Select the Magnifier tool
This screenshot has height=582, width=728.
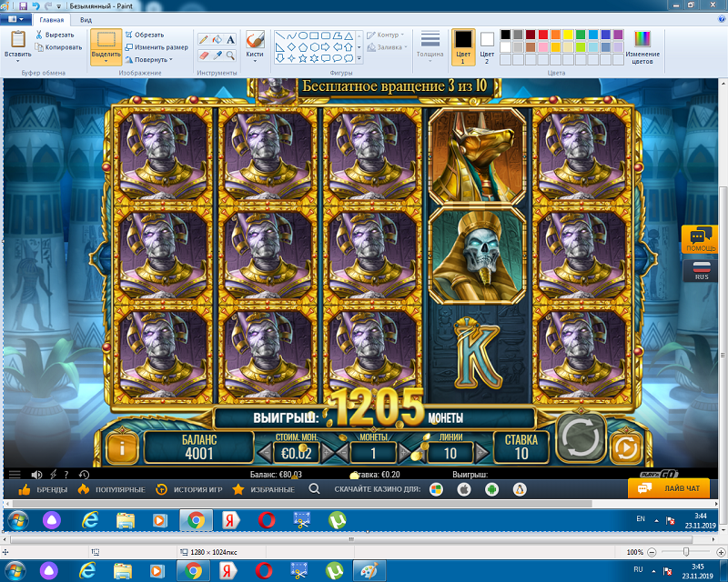pos(230,55)
